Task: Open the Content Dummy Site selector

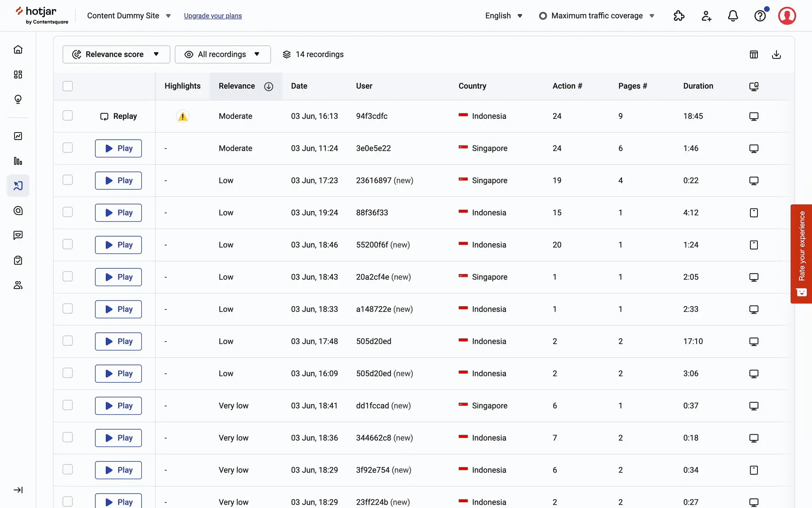Action: point(129,16)
